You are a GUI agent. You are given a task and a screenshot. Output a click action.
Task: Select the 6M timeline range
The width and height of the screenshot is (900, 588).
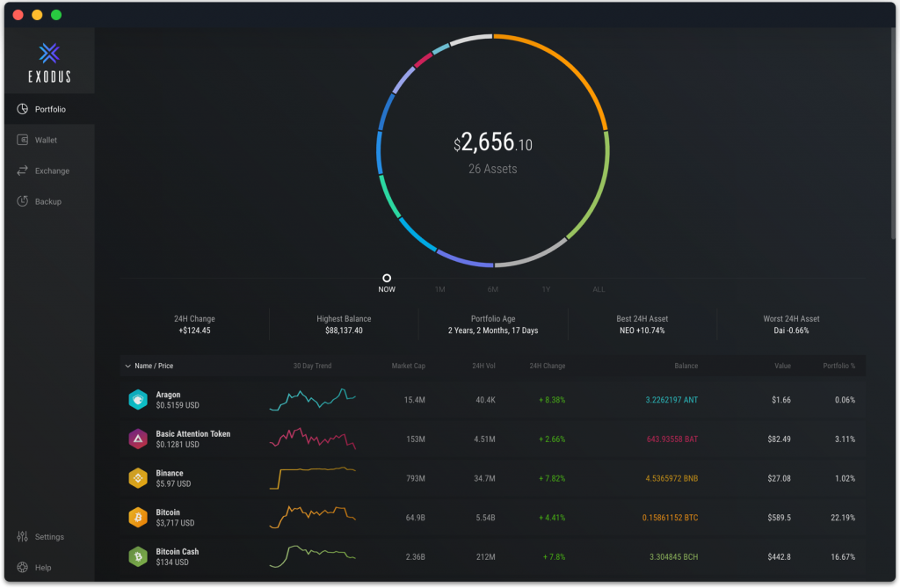(492, 289)
